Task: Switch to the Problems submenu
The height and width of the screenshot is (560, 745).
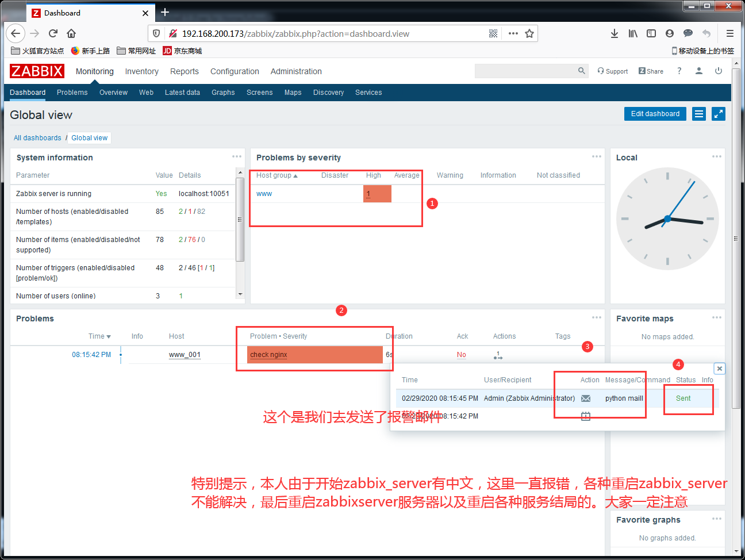Action: [x=72, y=93]
